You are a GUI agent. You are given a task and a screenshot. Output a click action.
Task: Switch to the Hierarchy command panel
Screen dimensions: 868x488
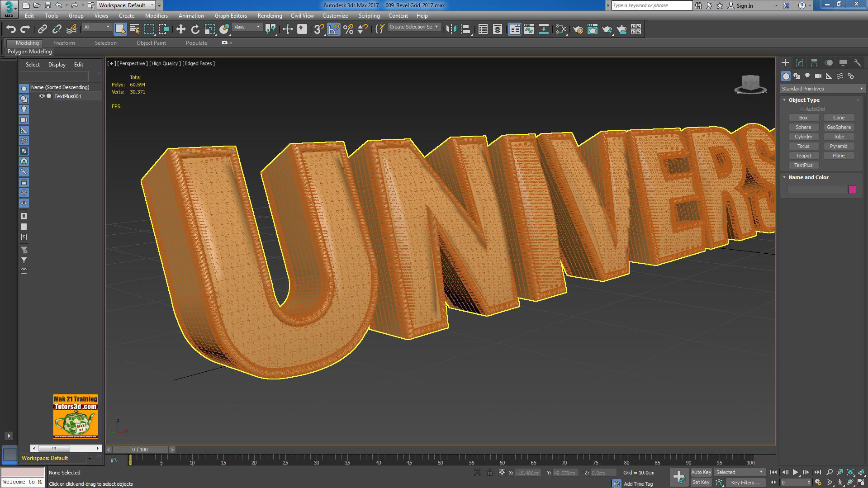(x=814, y=63)
